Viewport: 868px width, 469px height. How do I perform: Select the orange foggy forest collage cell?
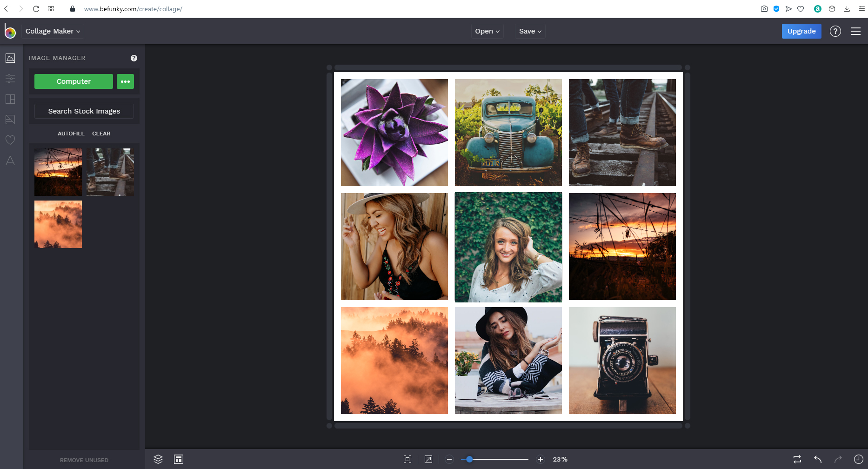click(x=394, y=361)
